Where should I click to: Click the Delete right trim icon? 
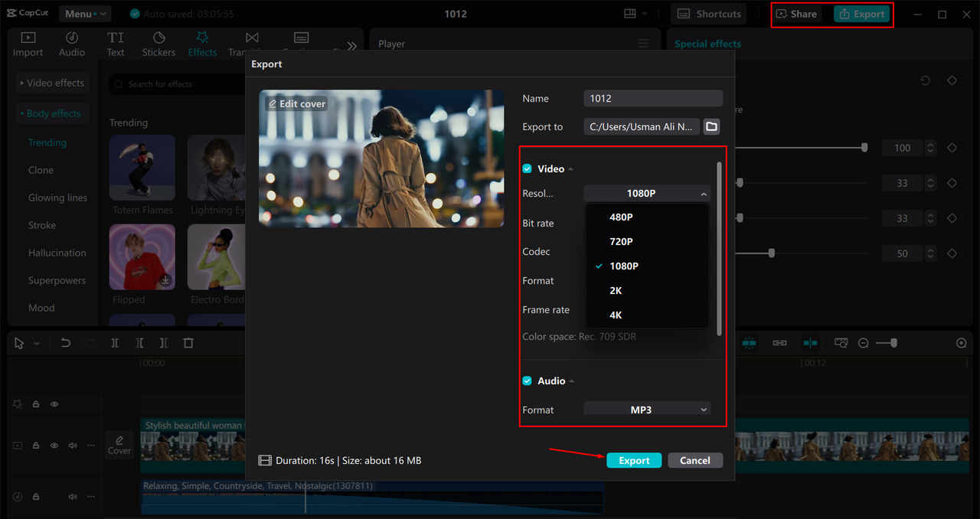point(164,343)
